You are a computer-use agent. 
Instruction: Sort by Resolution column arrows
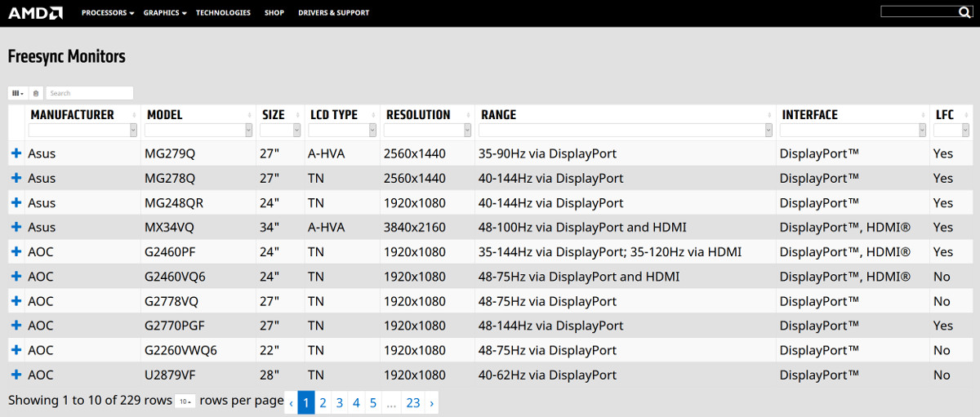point(468,115)
